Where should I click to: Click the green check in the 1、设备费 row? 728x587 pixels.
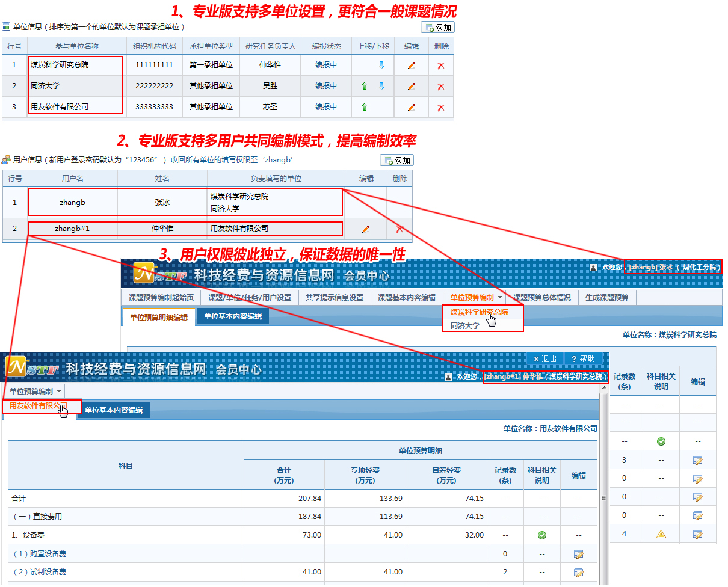tap(542, 535)
